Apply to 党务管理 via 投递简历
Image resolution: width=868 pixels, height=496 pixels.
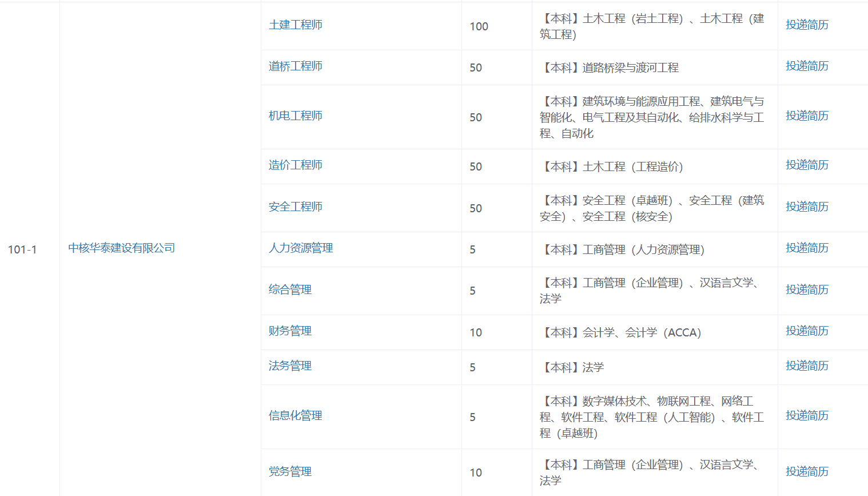pos(807,472)
